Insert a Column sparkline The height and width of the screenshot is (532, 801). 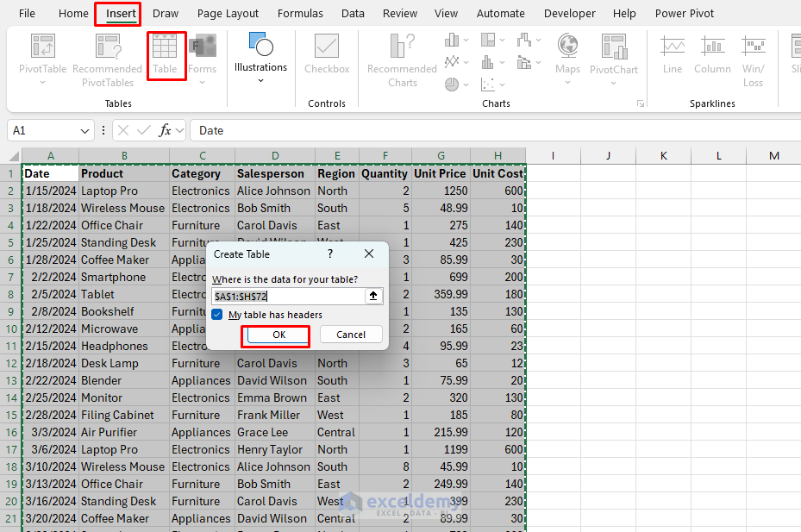click(x=712, y=53)
